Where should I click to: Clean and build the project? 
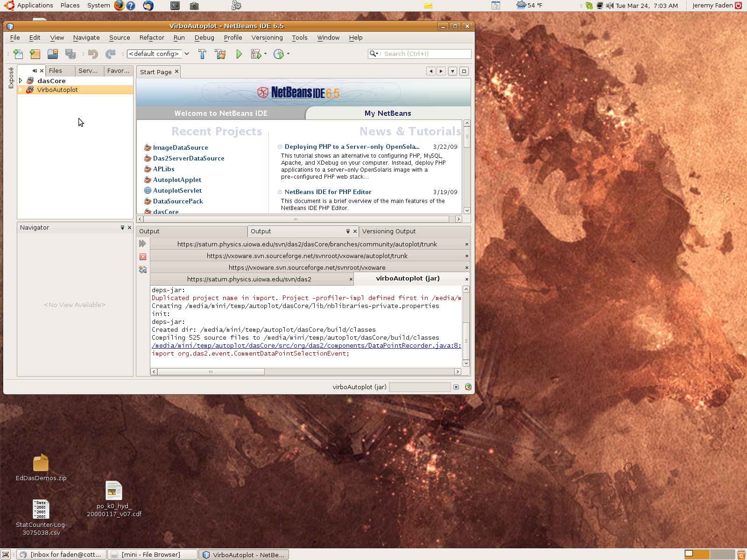click(x=220, y=54)
